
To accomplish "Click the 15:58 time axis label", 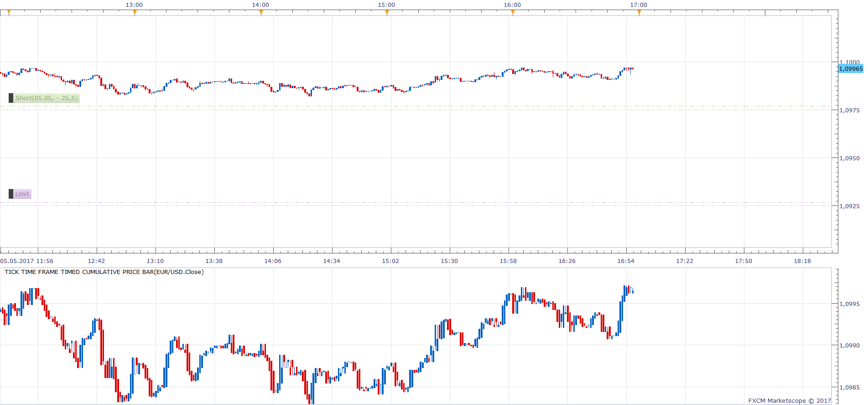I will tap(508, 261).
